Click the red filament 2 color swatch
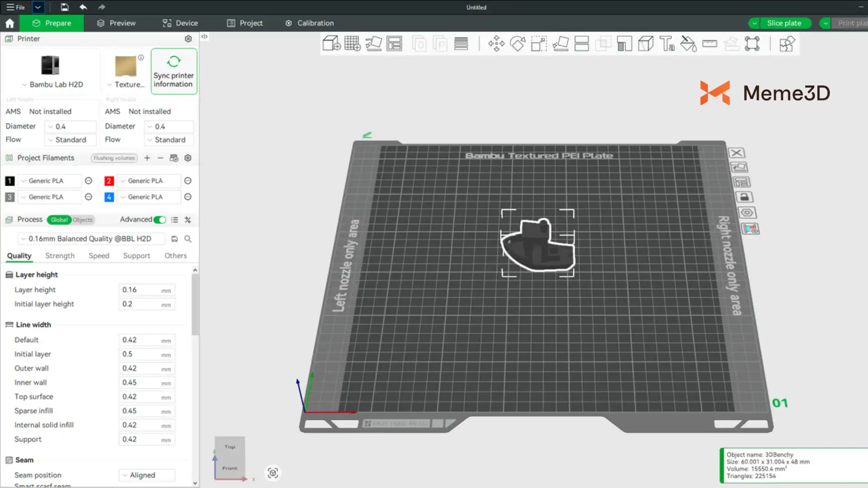Viewport: 868px width, 488px height. [109, 181]
